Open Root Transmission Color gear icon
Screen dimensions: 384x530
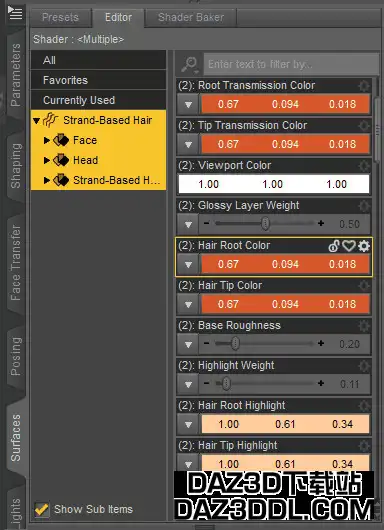click(x=364, y=86)
